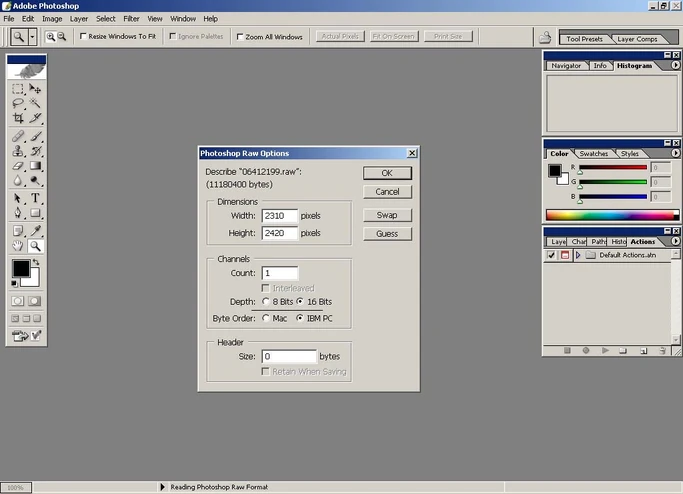The width and height of the screenshot is (683, 494).
Task: Click the Pen tool icon
Action: pyautogui.click(x=18, y=214)
